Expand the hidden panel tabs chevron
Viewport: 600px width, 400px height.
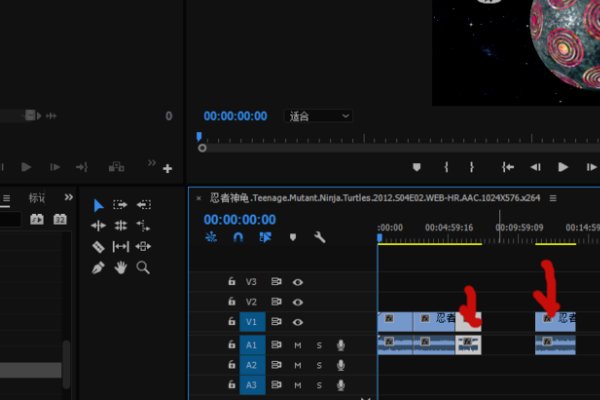68,198
